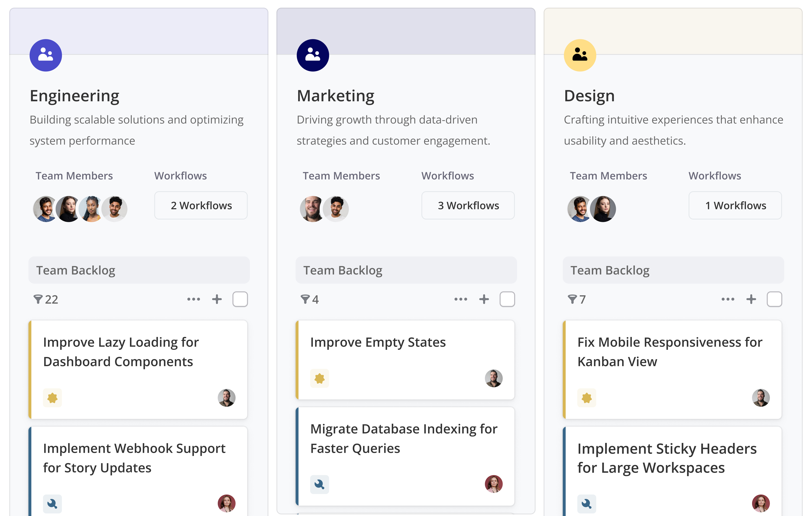Click fourth Engineering team member avatar

tap(115, 209)
